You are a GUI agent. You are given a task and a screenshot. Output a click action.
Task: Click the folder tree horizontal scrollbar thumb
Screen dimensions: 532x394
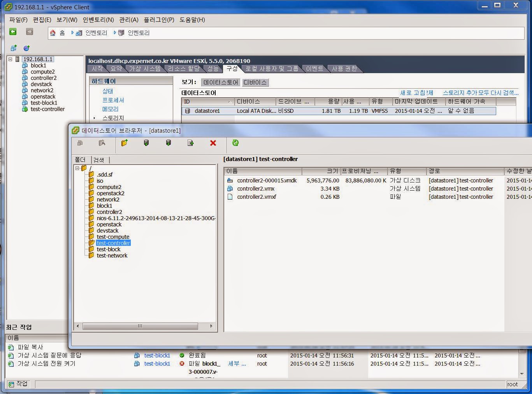[140, 326]
